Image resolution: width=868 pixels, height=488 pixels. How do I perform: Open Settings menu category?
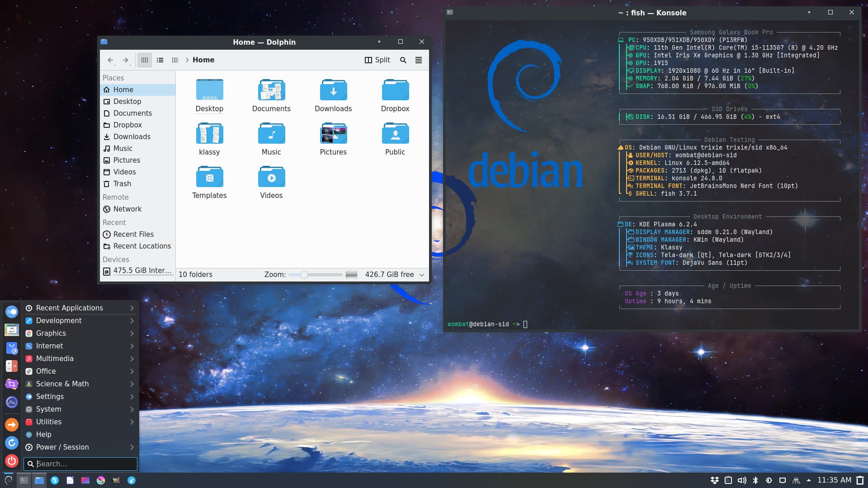pyautogui.click(x=80, y=397)
